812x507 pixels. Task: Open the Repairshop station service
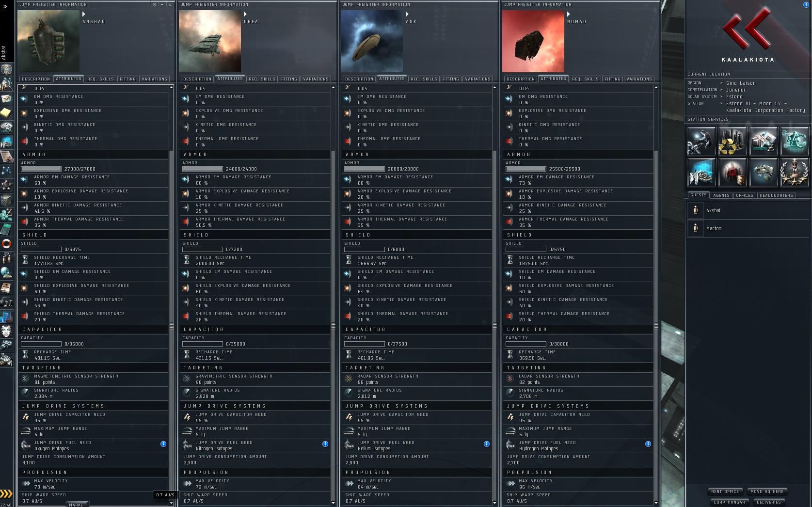click(701, 141)
